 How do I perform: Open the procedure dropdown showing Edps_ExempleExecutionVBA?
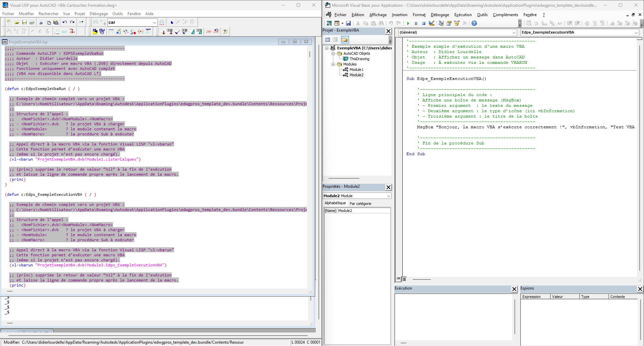coord(636,33)
